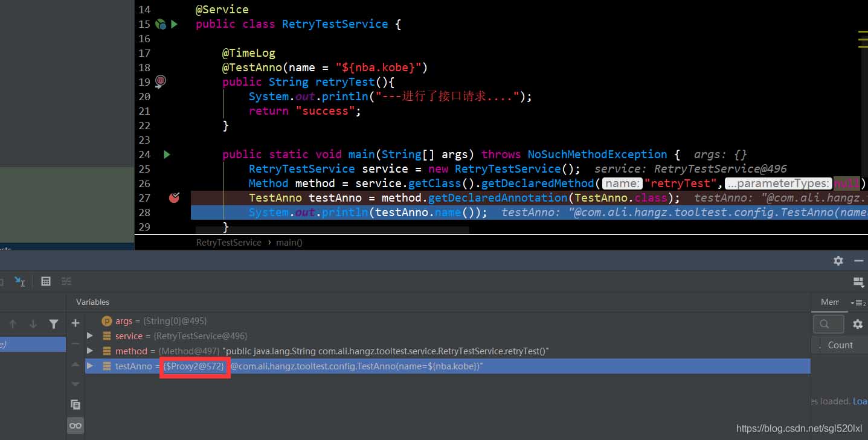This screenshot has height=440, width=868.
Task: Switch to the Variables tab
Action: pos(92,302)
